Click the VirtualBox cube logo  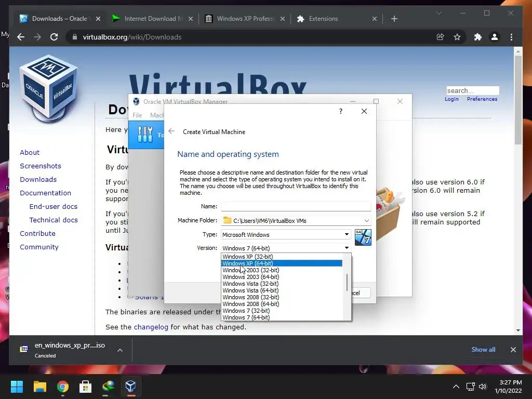pyautogui.click(x=49, y=88)
